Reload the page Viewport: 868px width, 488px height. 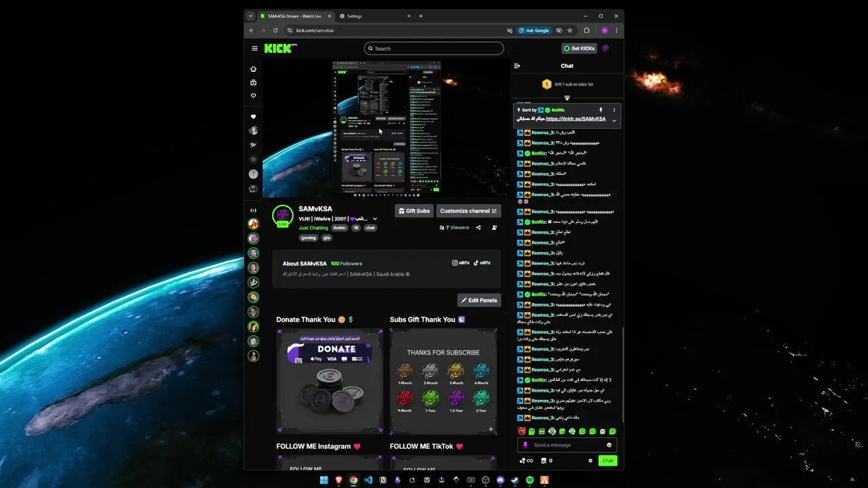(275, 30)
